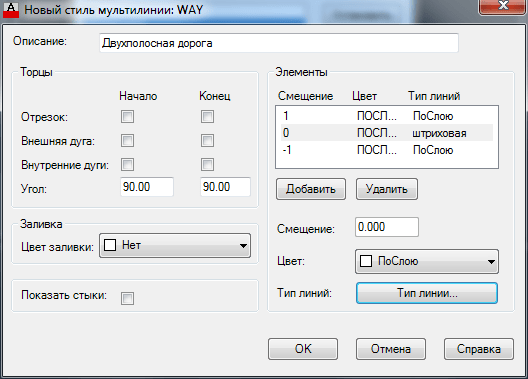This screenshot has height=379, width=528.
Task: Click the Тип линий column header
Action: tap(434, 96)
